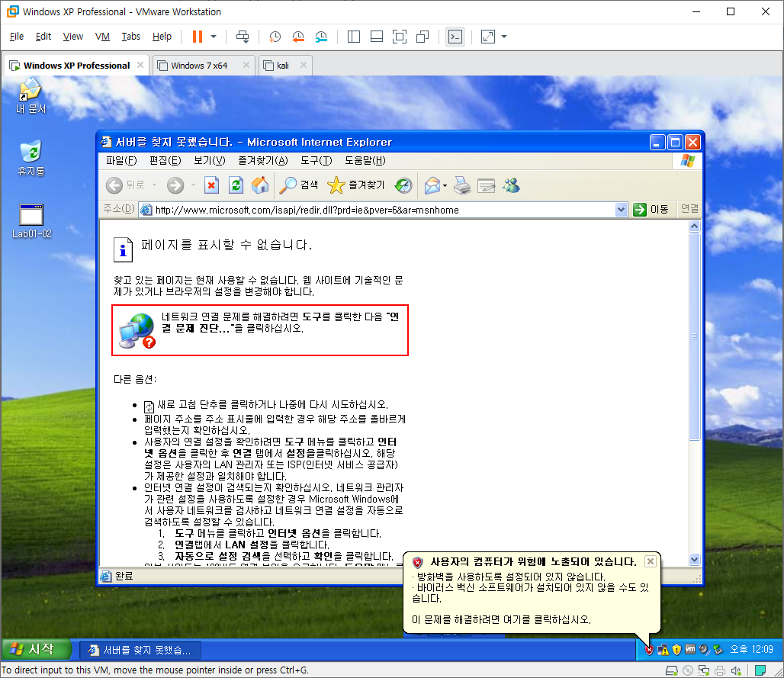Open the 시작 Start button
This screenshot has height=678, width=784.
(x=37, y=650)
